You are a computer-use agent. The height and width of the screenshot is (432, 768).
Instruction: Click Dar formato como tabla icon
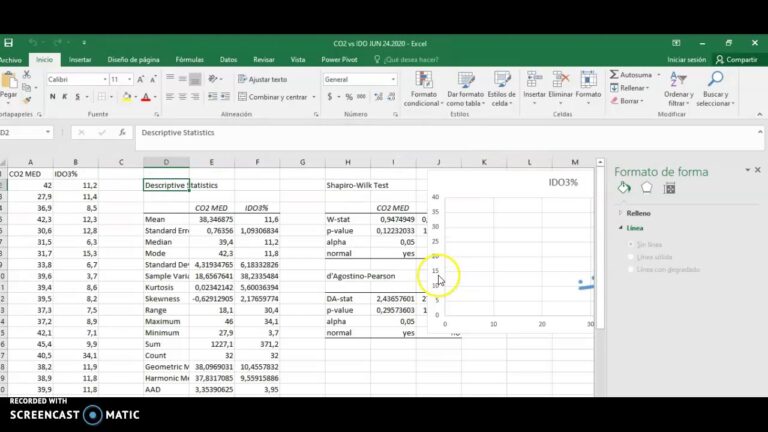coord(466,81)
